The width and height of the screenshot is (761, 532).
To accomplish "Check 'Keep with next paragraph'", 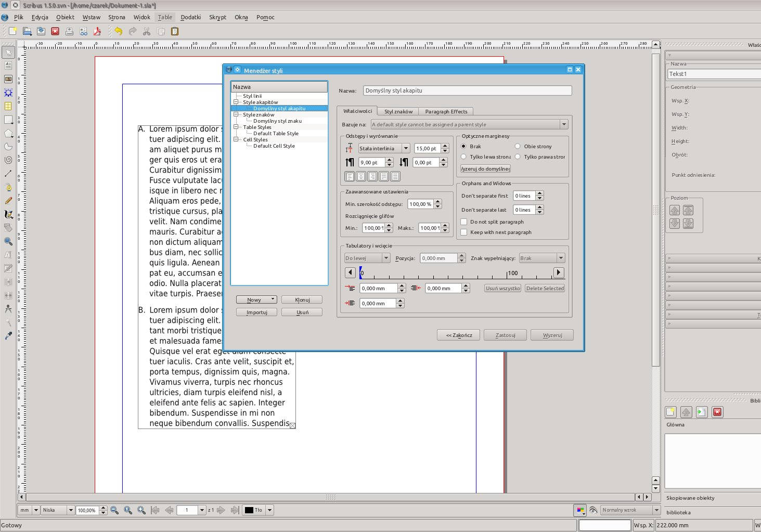I will [x=464, y=232].
